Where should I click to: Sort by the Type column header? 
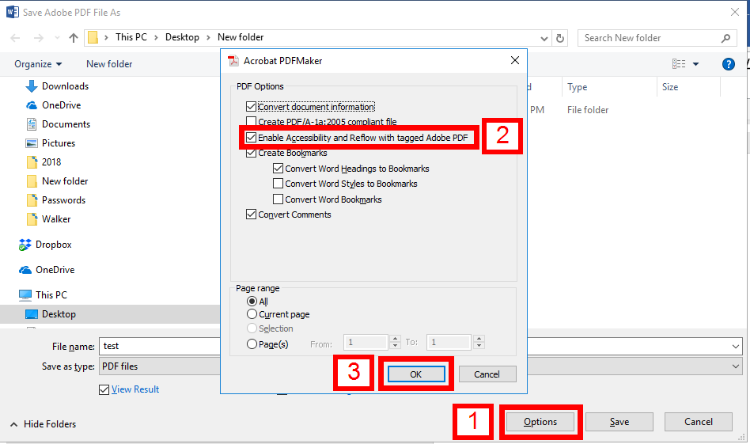[x=577, y=87]
